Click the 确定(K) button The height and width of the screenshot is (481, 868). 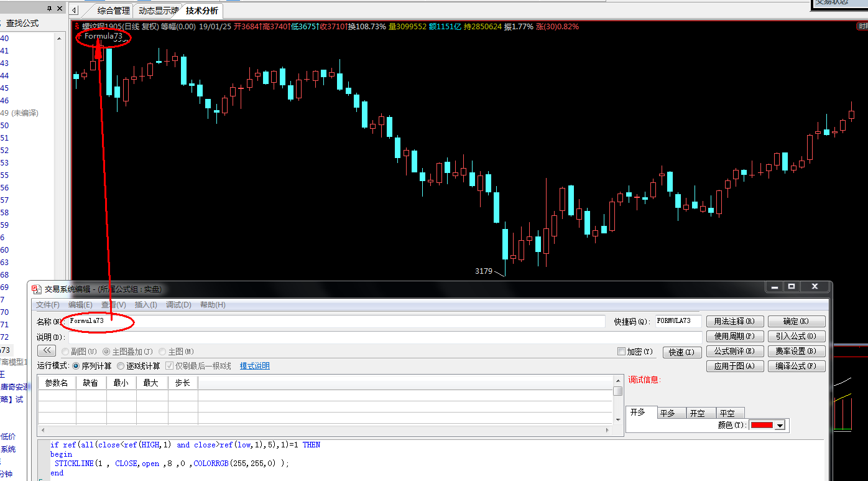[796, 322]
